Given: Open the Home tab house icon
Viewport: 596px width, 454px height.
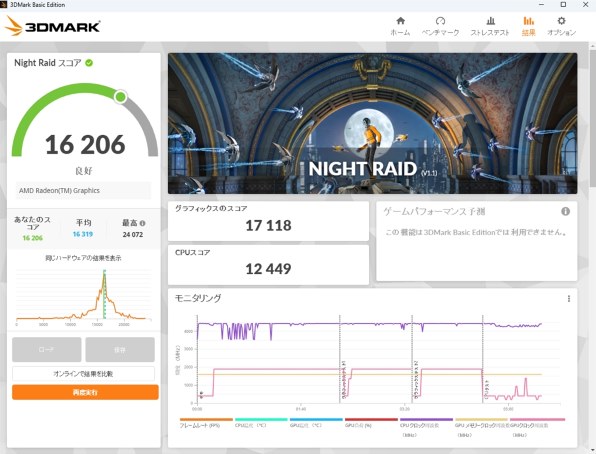Looking at the screenshot, I should (400, 21).
